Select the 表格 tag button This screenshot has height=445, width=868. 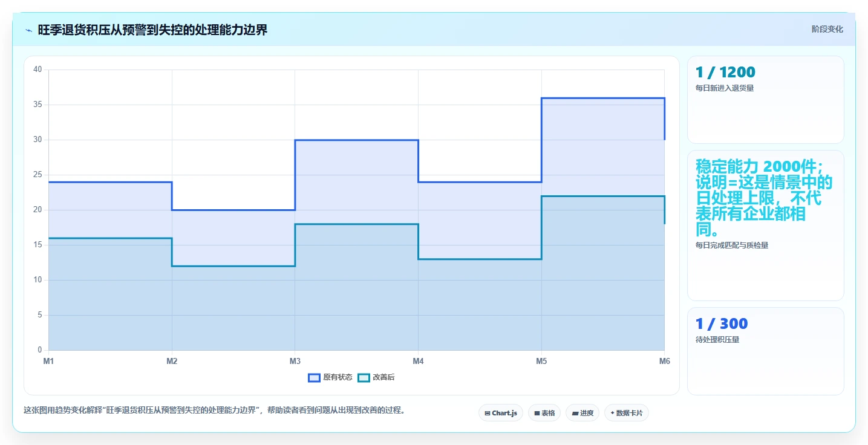click(544, 413)
